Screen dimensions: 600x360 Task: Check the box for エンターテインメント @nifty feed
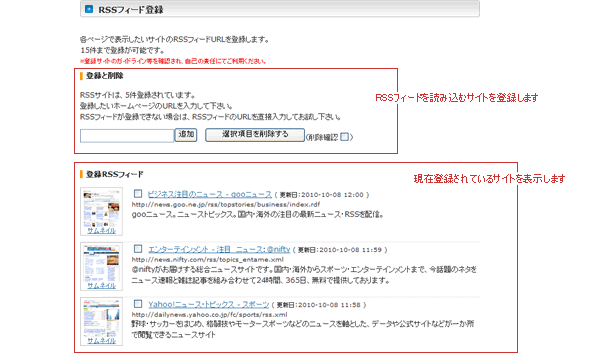click(138, 249)
